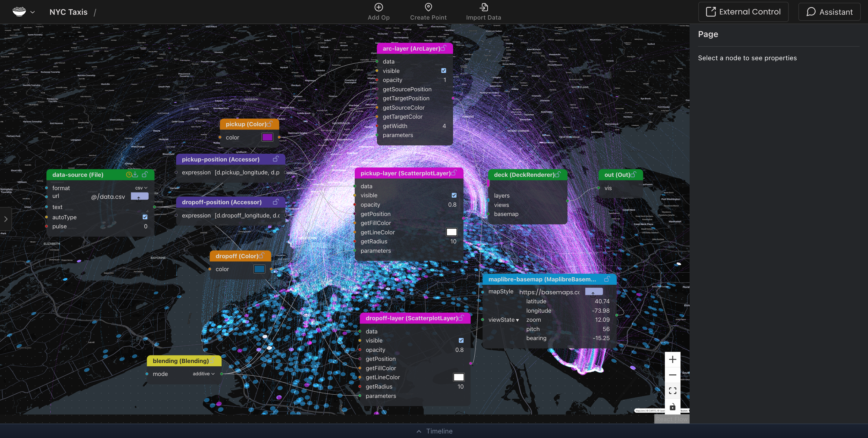868x438 pixels.
Task: Click the bearing value -15.25
Action: click(x=601, y=338)
